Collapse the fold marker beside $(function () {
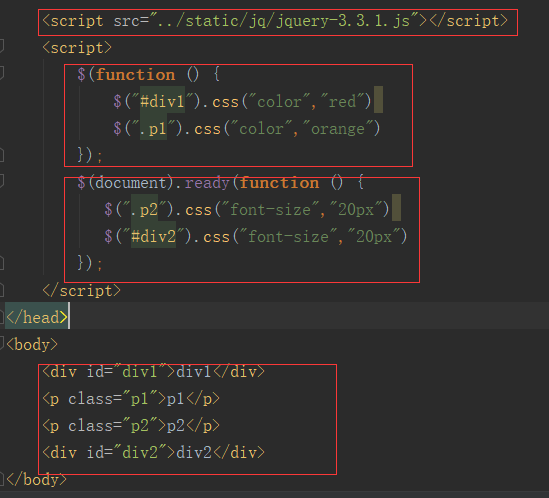The width and height of the screenshot is (549, 498). pos(1,73)
